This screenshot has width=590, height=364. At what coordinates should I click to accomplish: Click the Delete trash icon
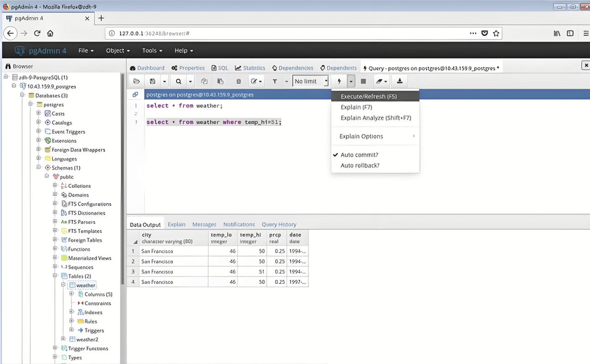238,81
